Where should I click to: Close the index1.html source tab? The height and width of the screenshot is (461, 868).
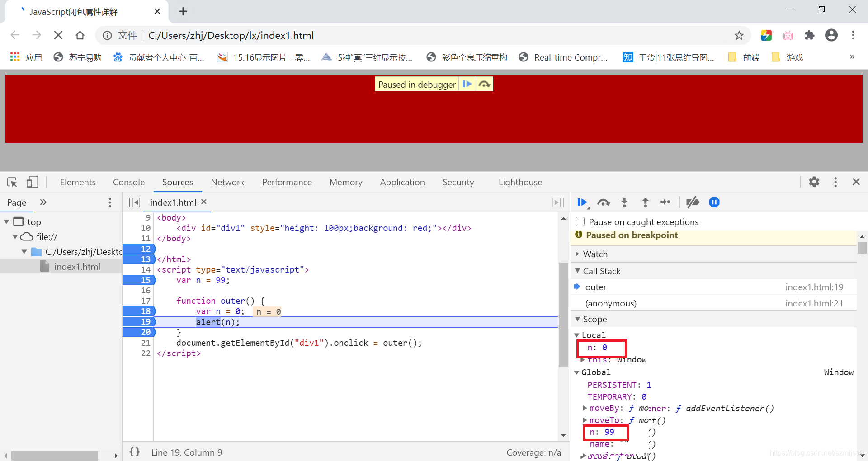(204, 202)
